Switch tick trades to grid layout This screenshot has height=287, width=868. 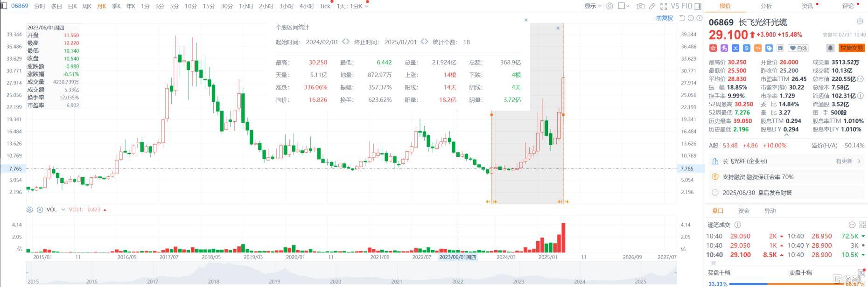click(862, 225)
